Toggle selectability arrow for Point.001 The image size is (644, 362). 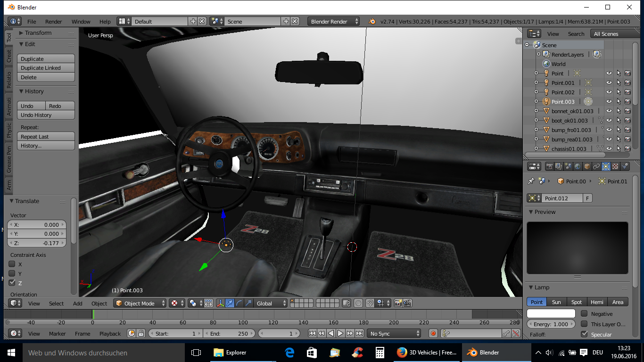click(x=619, y=82)
